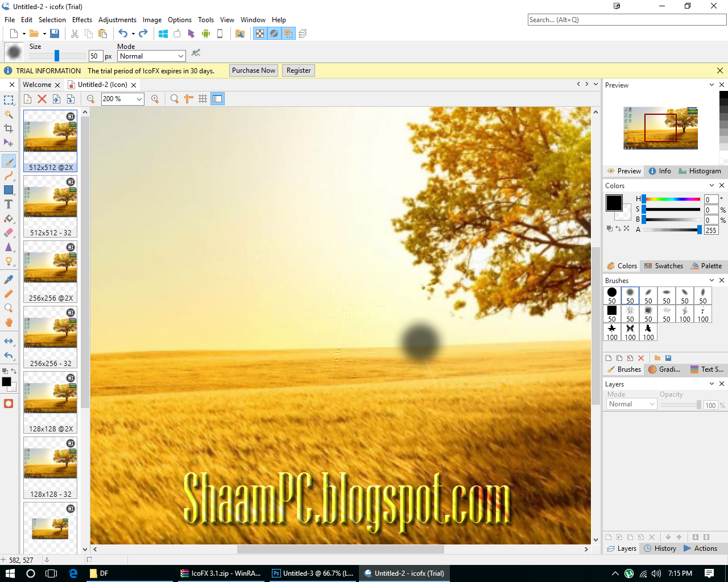The image size is (728, 582).
Task: Select the dodge lightbulb tool
Action: coord(9,261)
